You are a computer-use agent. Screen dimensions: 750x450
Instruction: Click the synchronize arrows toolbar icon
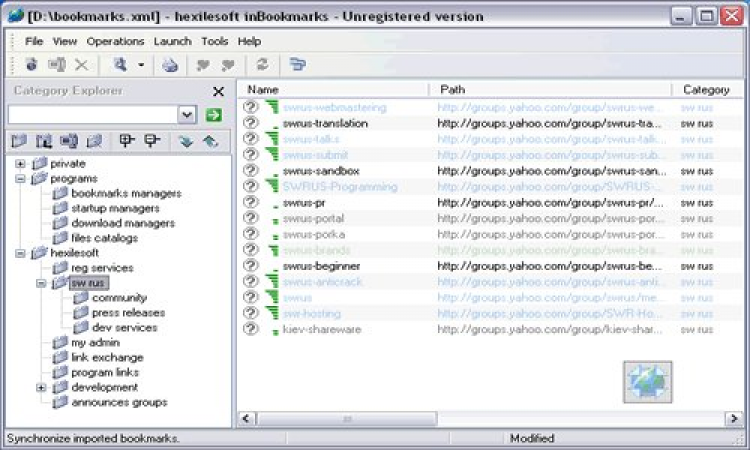[262, 64]
